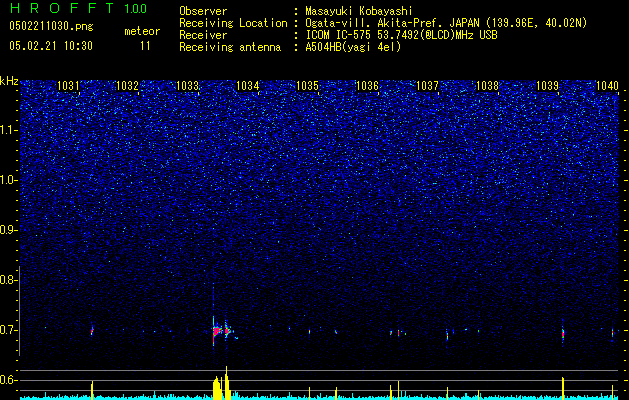Click the 'meteor' label

(142, 31)
